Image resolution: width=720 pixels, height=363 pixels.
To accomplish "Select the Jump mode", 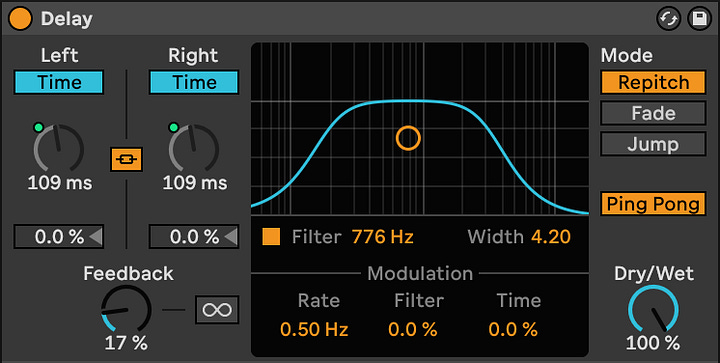I will pyautogui.click(x=653, y=144).
